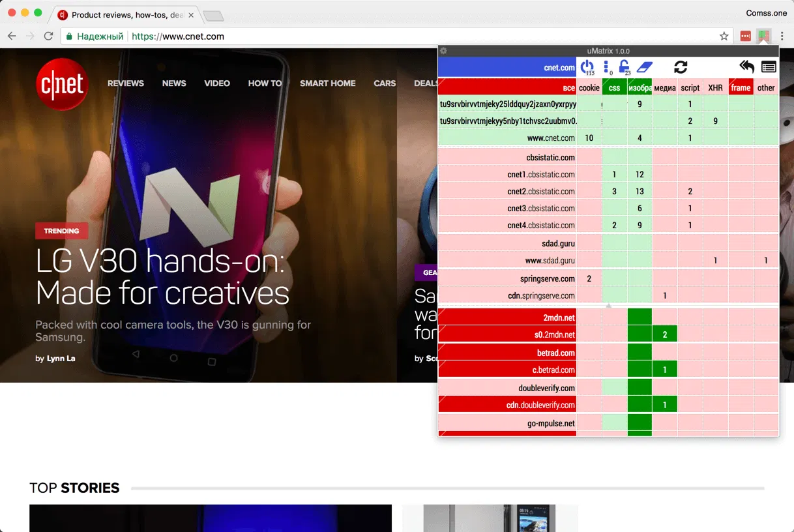Toggle matrix filtering with the power icon
794x532 pixels.
[x=587, y=67]
